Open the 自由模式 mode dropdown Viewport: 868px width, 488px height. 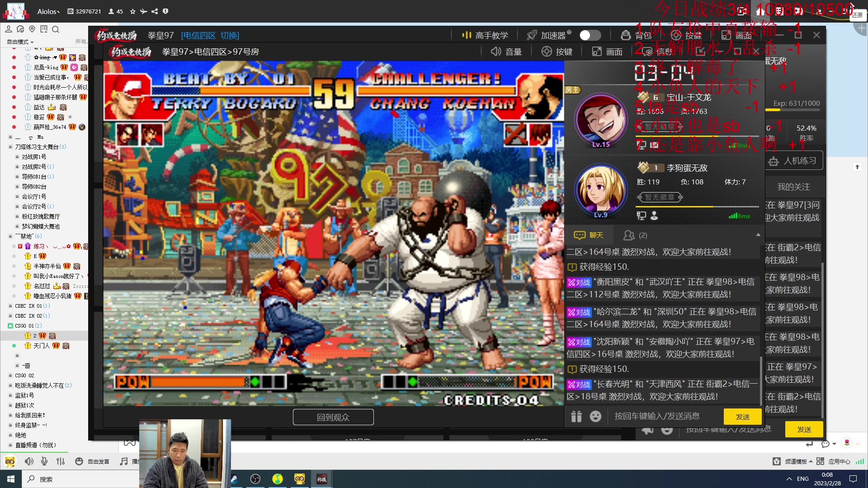[x=20, y=42]
